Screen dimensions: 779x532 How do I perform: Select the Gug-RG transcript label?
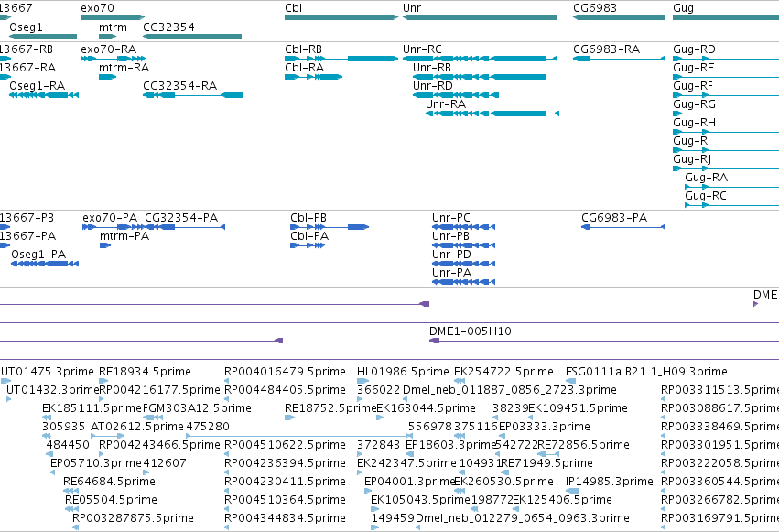694,104
